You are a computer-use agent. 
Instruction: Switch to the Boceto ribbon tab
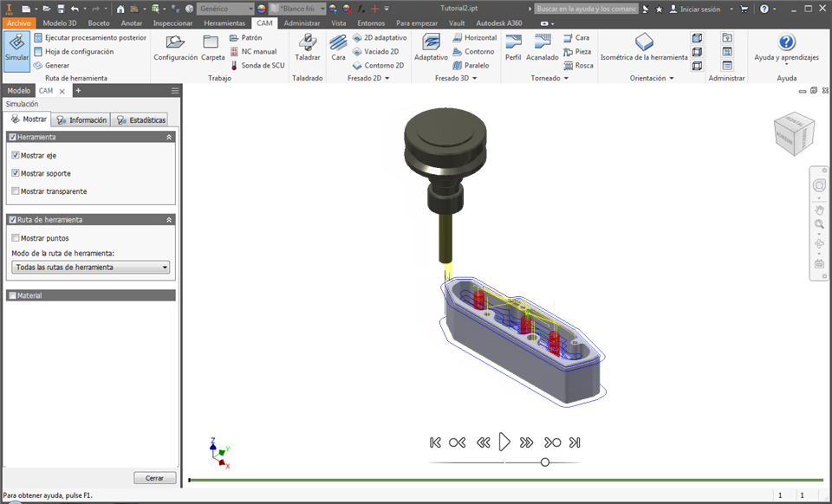pos(99,23)
